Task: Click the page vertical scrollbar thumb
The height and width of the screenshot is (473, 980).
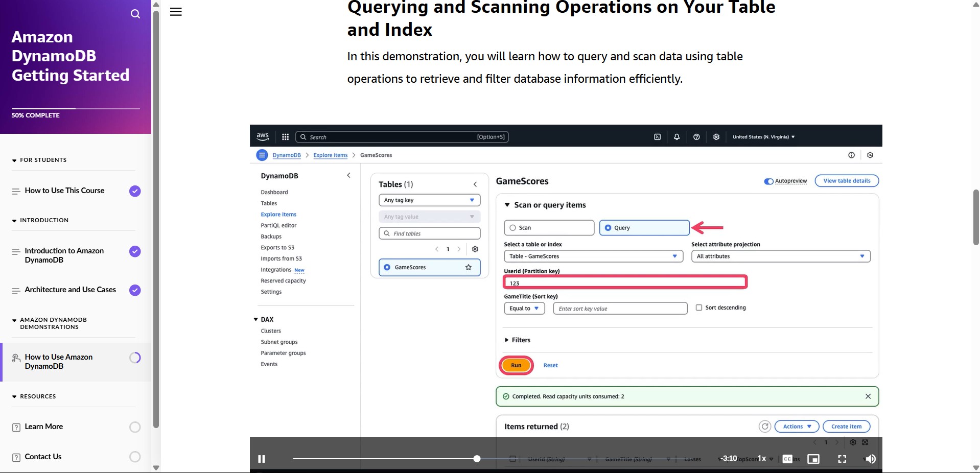Action: pyautogui.click(x=976, y=217)
